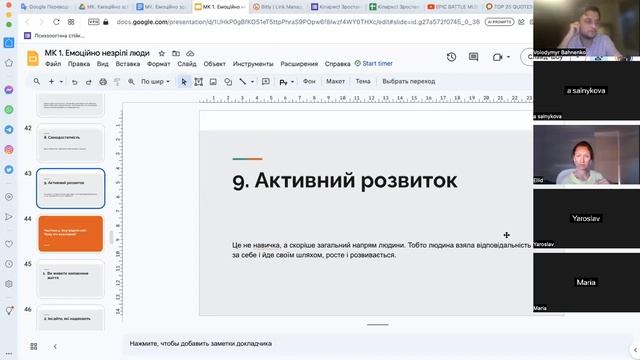Viewport: 640px width, 360px height.
Task: Collapse the filmstrip panel chevron
Action: (55, 346)
